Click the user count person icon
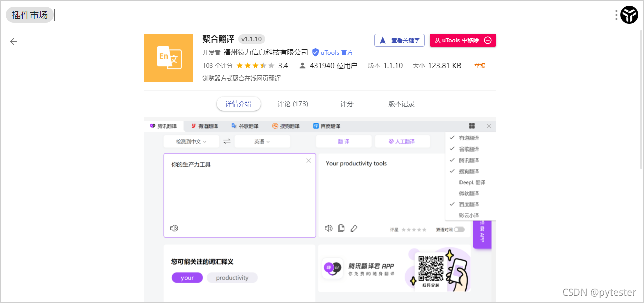The image size is (644, 303). (302, 66)
